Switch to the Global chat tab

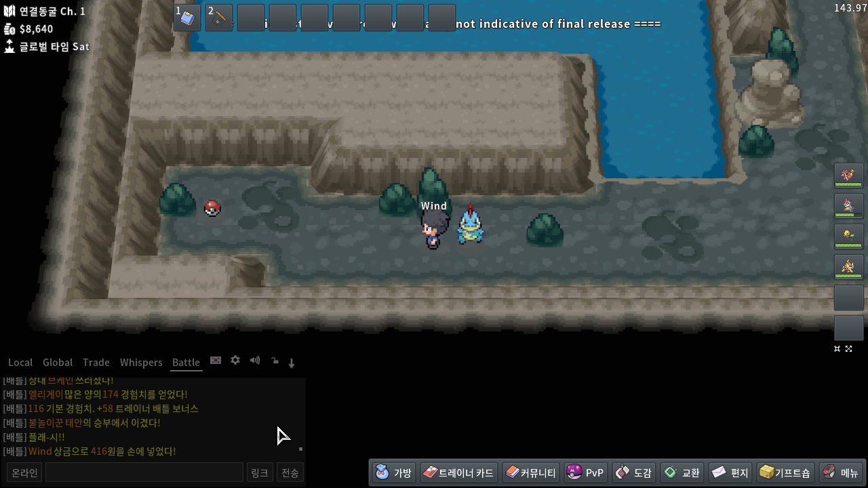[x=58, y=363]
